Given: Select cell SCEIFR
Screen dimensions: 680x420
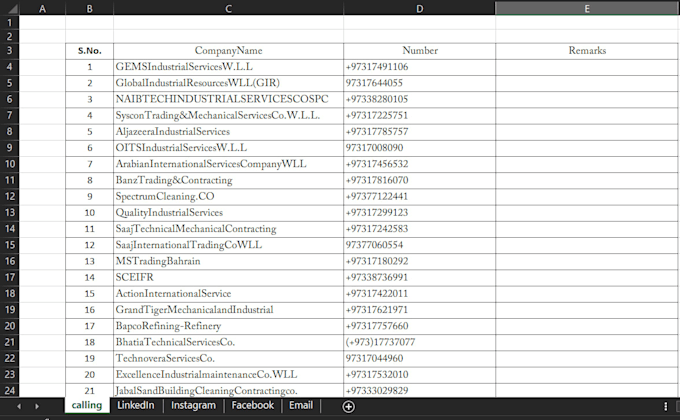Looking at the screenshot, I should [x=228, y=277].
